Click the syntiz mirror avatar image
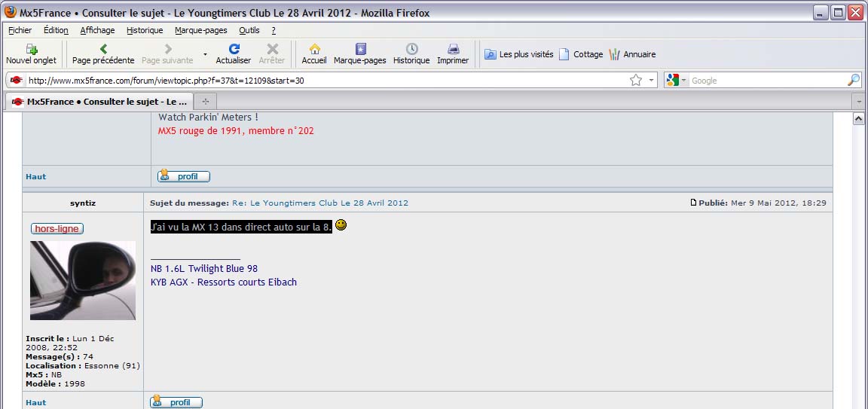This screenshot has width=868, height=409. tap(82, 280)
